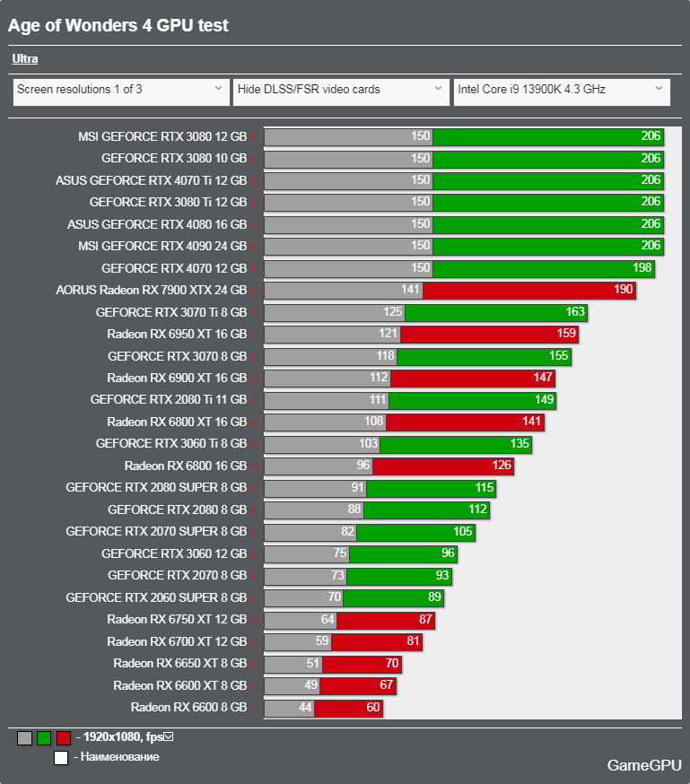
Task: Click the red X next to Radeon RX 6950 XT 16 GB
Action: (254, 335)
